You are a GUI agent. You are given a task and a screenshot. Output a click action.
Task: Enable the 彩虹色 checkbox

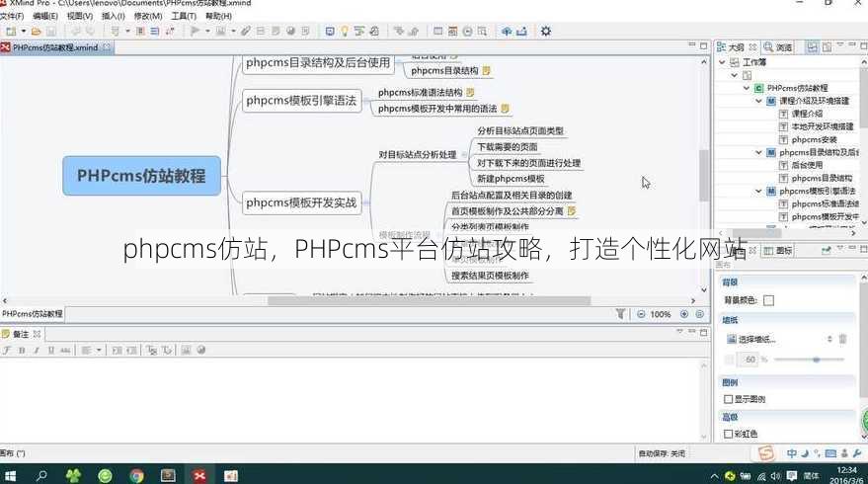pyautogui.click(x=729, y=434)
